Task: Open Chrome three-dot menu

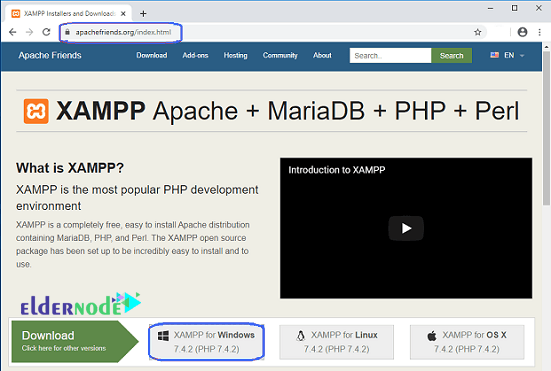Action: pyautogui.click(x=539, y=32)
